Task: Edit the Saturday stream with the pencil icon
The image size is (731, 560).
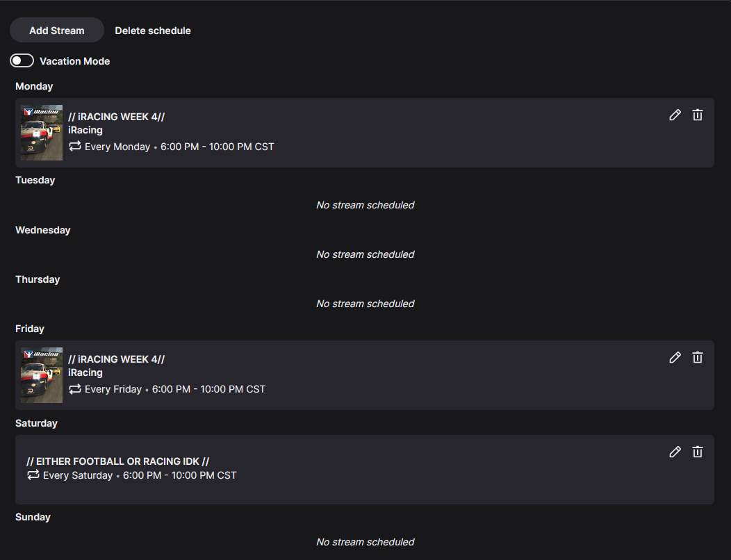Action: pyautogui.click(x=675, y=452)
